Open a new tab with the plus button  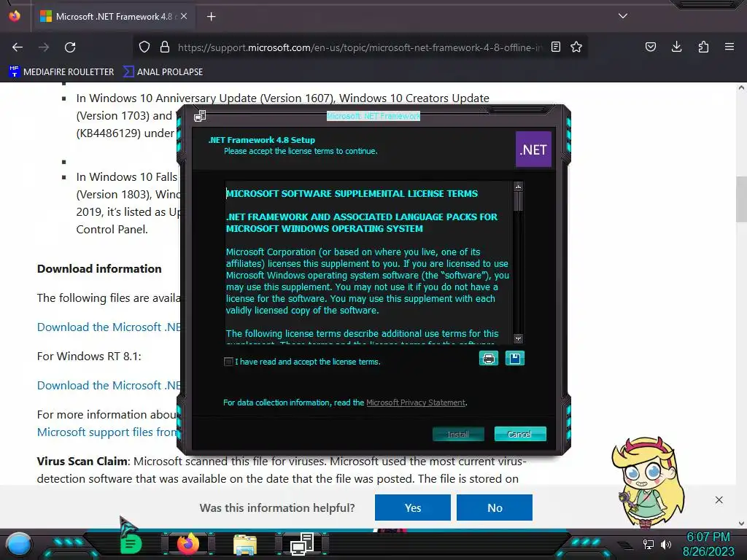[211, 17]
